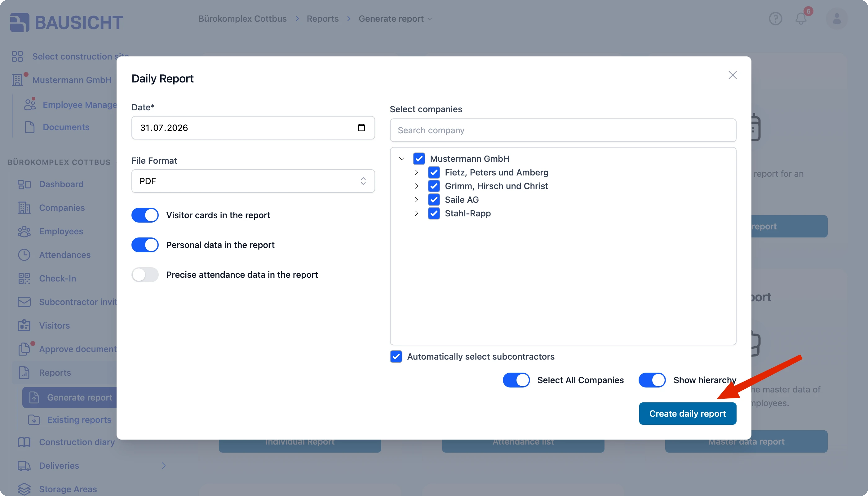Go to Storage Areas menu item
Screen dimensions: 868x496
point(68,489)
